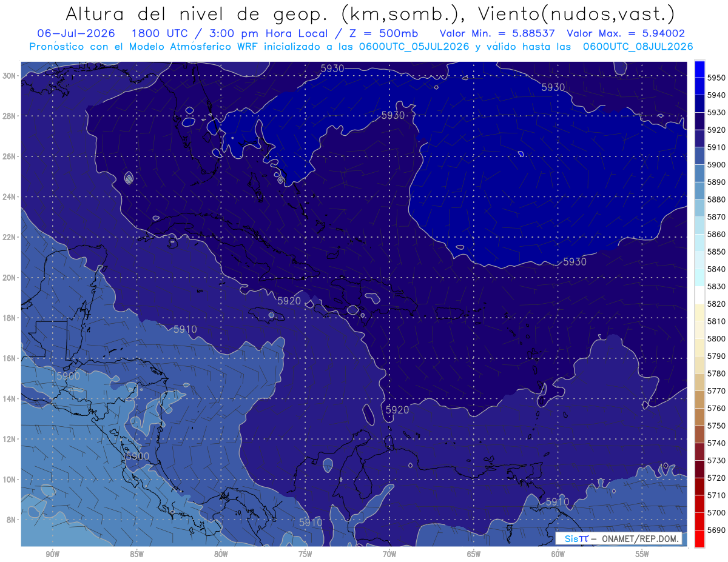Image resolution: width=728 pixels, height=562 pixels.
Task: Click the 5720 colorbar label
Action: point(717,478)
